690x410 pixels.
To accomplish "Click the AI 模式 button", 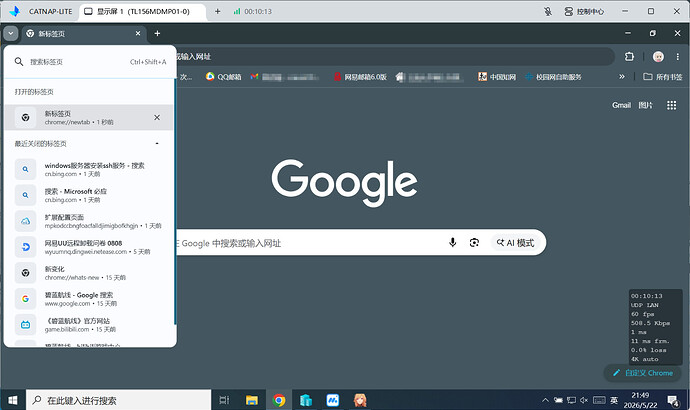I will click(x=515, y=242).
